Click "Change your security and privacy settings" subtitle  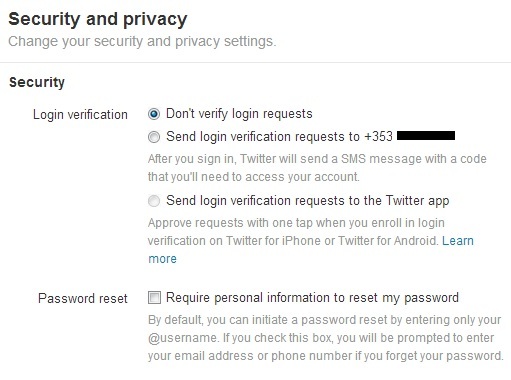[x=142, y=42]
